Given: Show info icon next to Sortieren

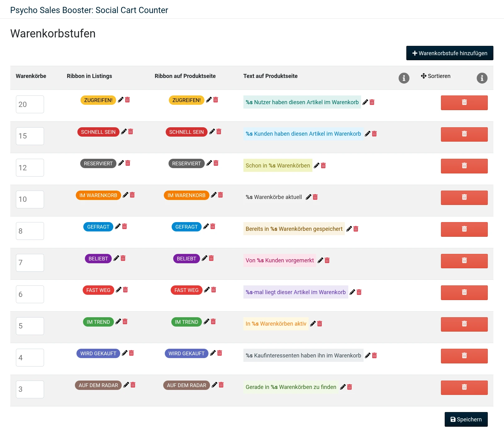Looking at the screenshot, I should (x=482, y=78).
